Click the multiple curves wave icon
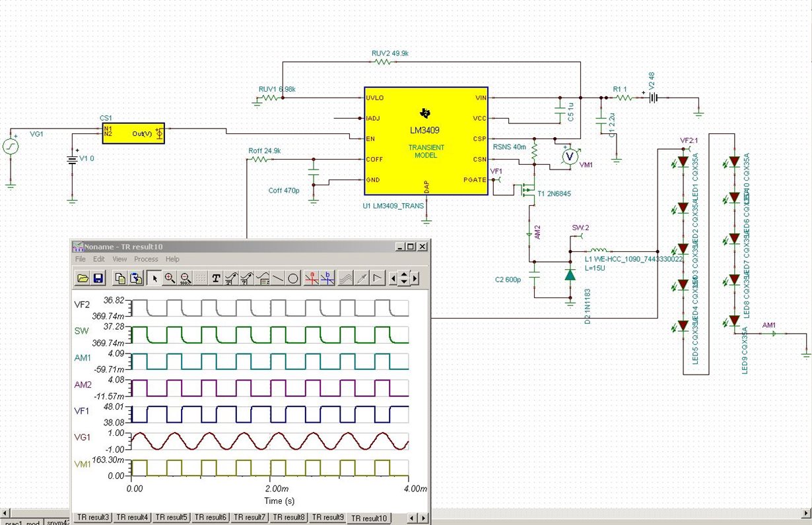This screenshot has height=525, width=812. [347, 278]
